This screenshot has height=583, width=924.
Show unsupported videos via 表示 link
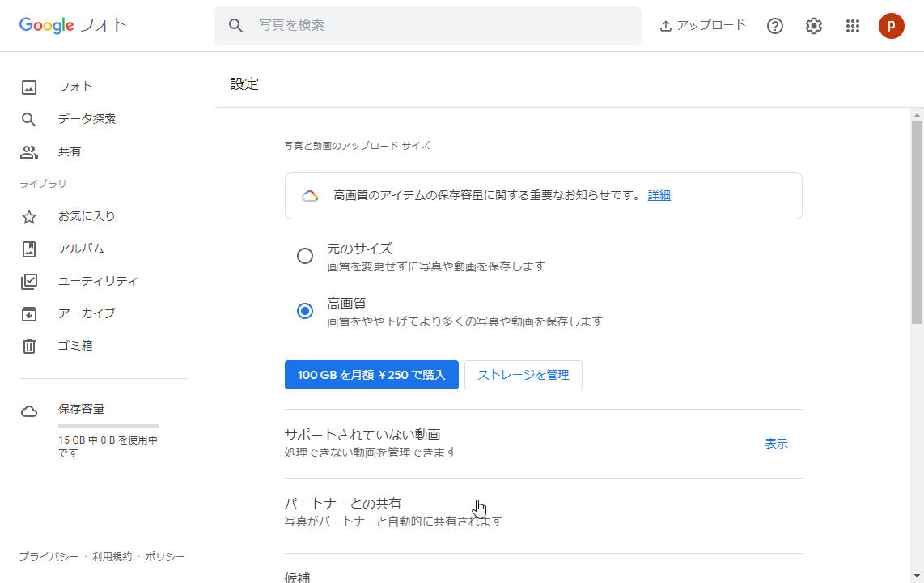[775, 444]
